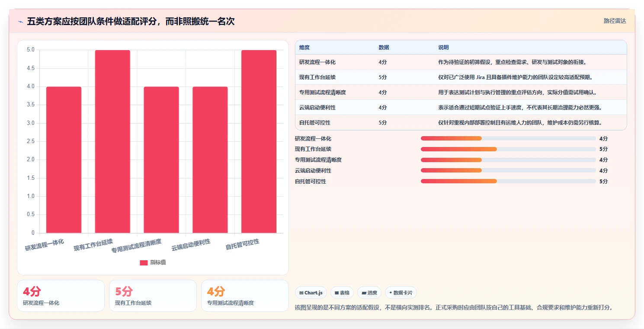Click the 路径雷达 label in the header
This screenshot has width=644, height=329.
click(x=615, y=21)
